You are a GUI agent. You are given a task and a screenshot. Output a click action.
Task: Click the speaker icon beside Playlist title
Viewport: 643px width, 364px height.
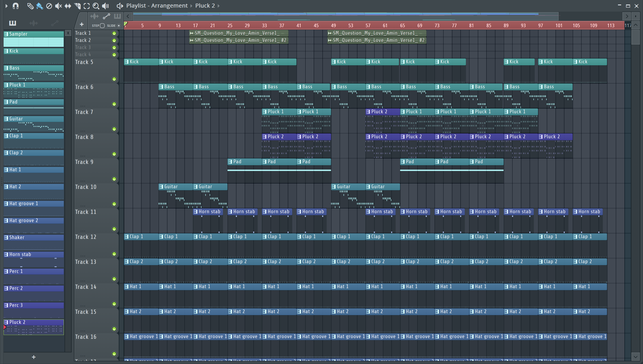point(120,6)
